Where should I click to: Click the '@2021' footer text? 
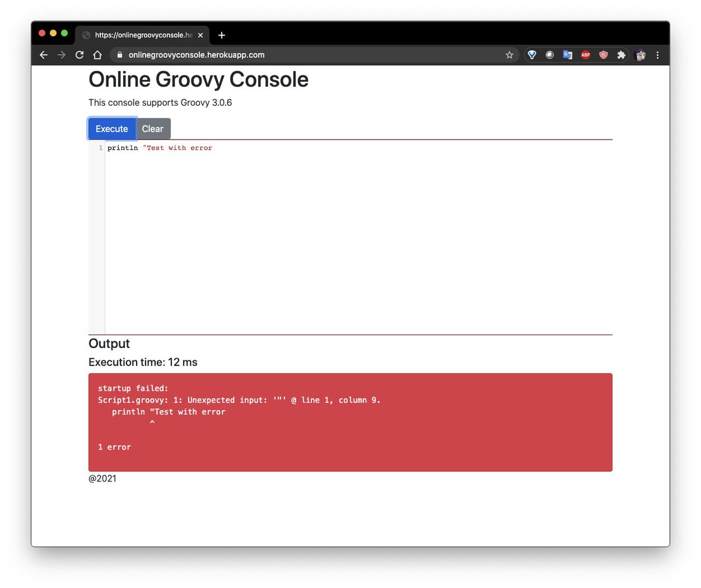[102, 479]
